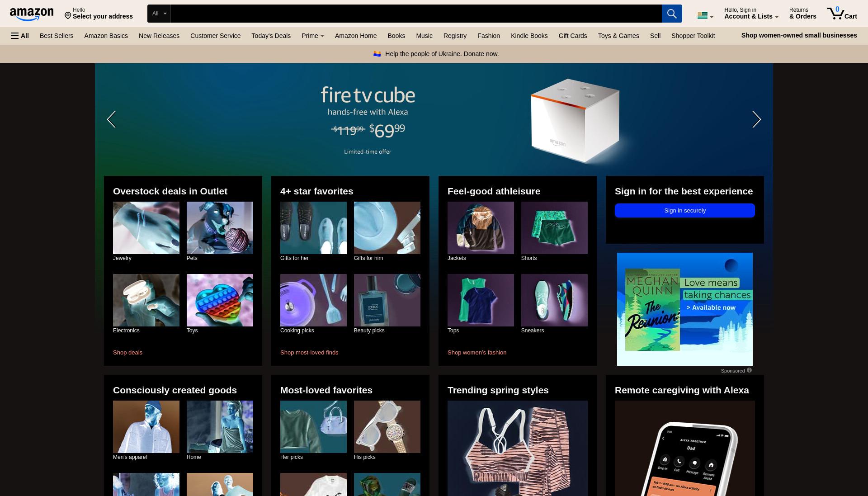This screenshot has width=868, height=496.
Task: Click Shop deals link
Action: pyautogui.click(x=127, y=353)
